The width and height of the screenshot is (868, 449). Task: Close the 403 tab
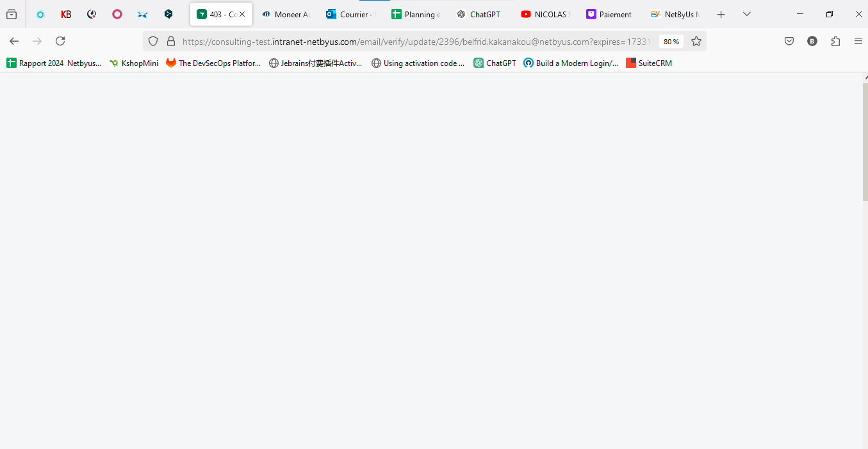(x=242, y=14)
